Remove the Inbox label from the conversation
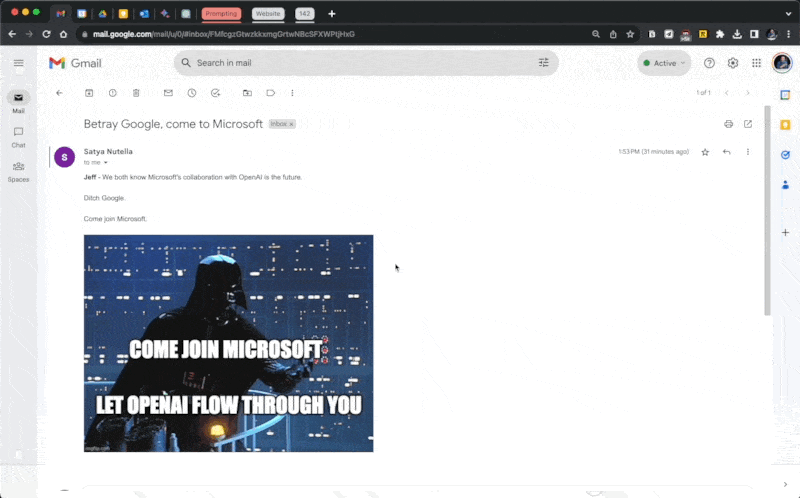 [x=291, y=124]
